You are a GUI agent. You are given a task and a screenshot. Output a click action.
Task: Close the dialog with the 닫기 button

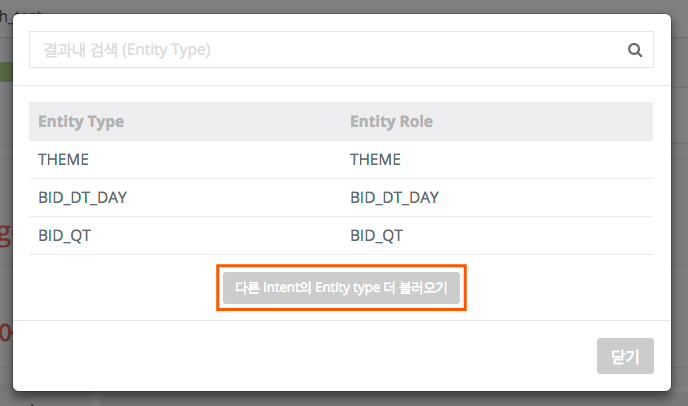pyautogui.click(x=625, y=356)
